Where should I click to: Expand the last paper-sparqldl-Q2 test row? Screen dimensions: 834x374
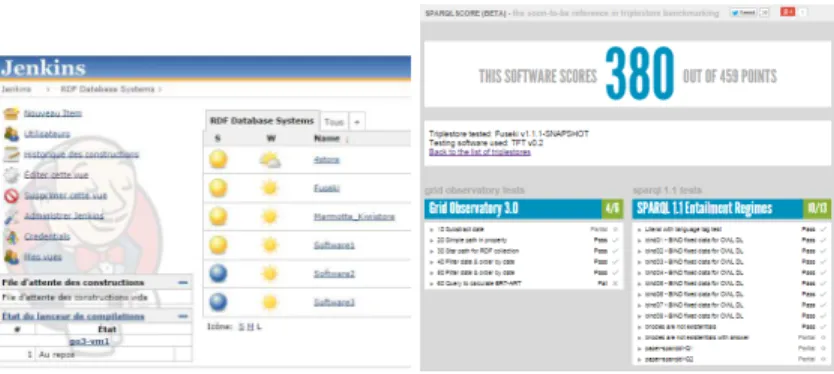point(732,359)
